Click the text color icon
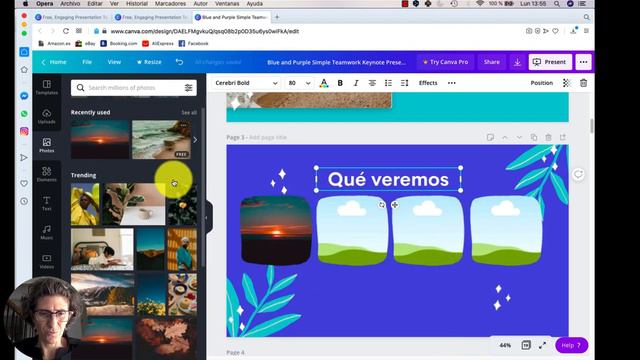The image size is (640, 360). pos(324,83)
